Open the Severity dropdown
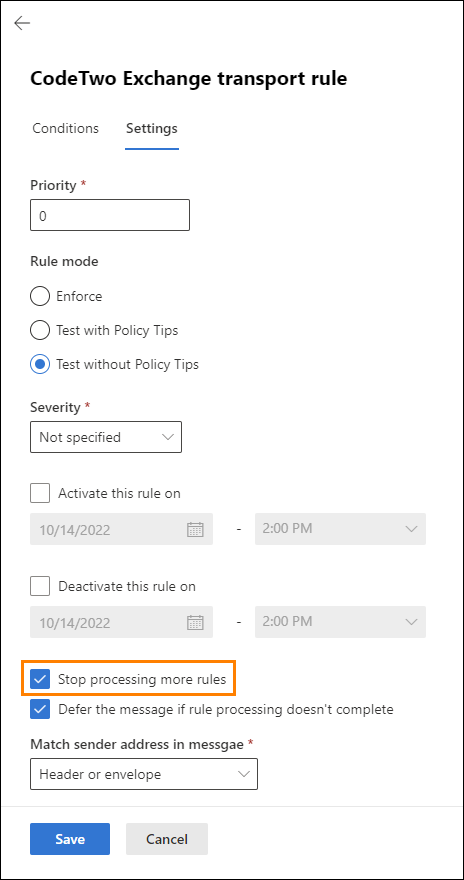Viewport: 464px width, 880px height. coord(106,437)
